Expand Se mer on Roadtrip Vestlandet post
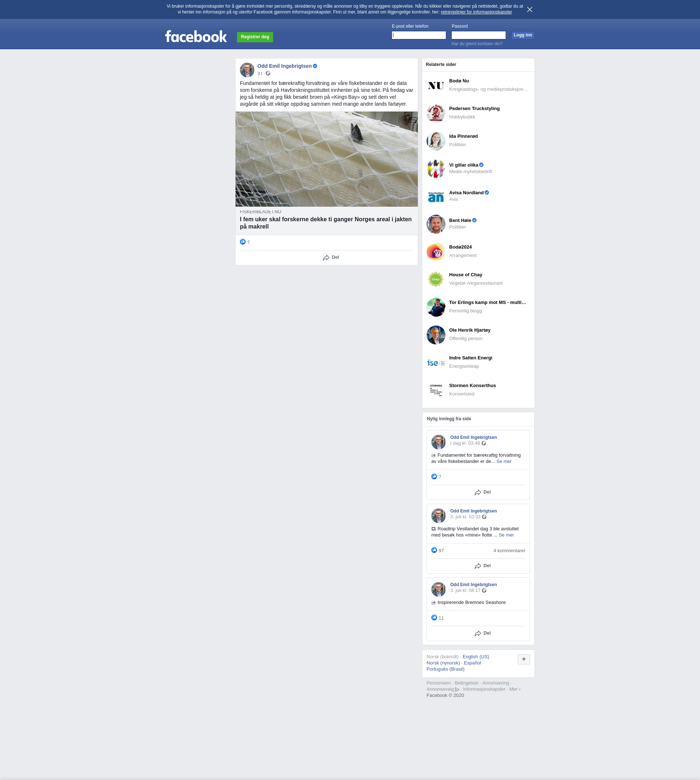The height and width of the screenshot is (780, 700). click(x=506, y=535)
